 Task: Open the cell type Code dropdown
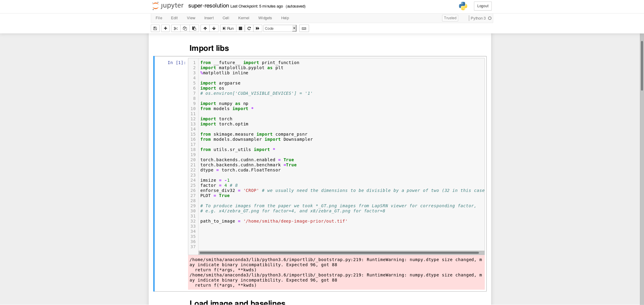[x=280, y=28]
